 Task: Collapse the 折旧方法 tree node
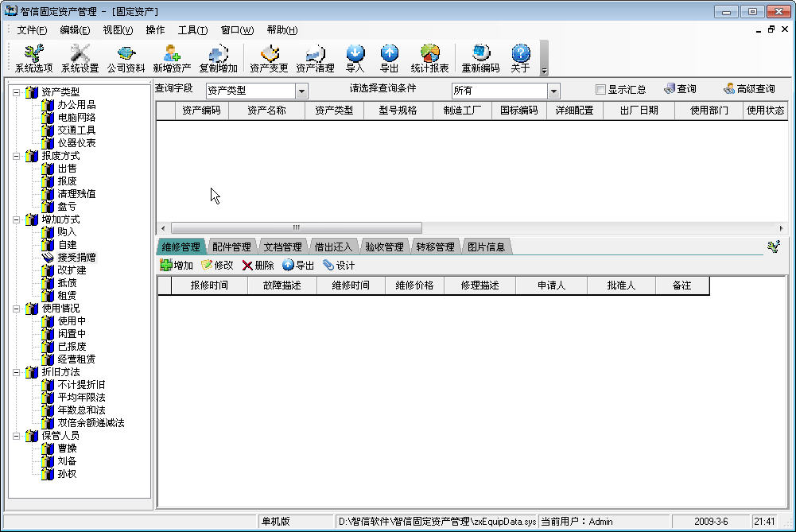(16, 372)
